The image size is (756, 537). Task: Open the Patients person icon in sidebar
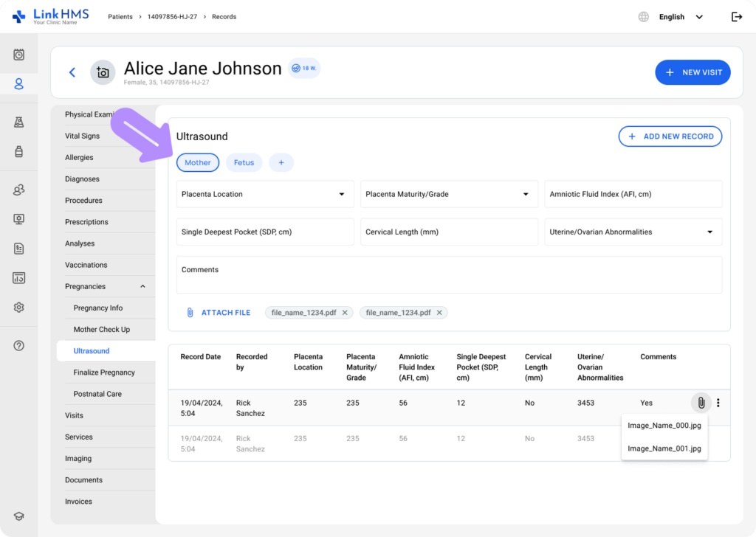click(18, 84)
